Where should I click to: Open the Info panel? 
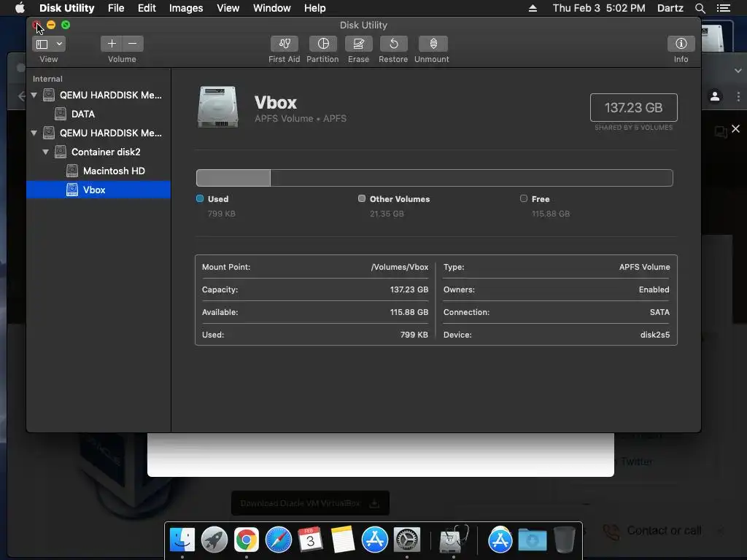tap(681, 44)
